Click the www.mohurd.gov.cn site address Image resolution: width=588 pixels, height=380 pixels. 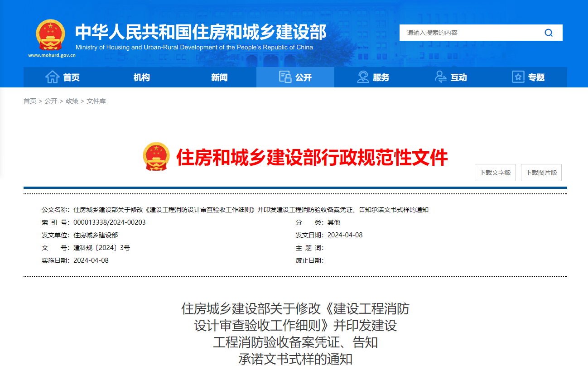tap(52, 55)
